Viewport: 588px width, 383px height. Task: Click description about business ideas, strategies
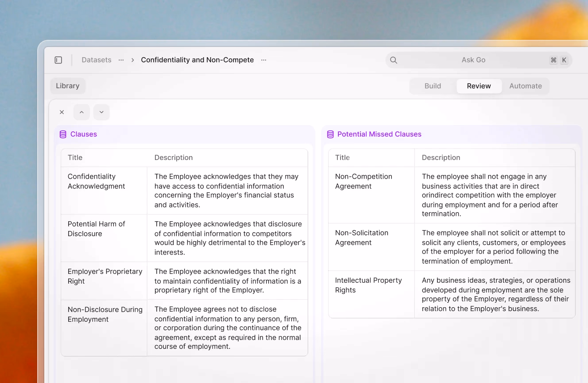click(495, 294)
